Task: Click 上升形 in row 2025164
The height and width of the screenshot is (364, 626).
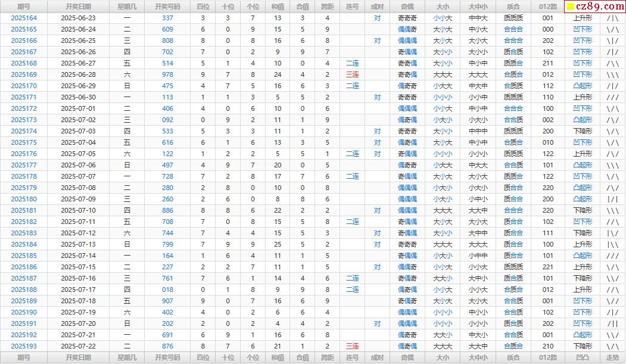Action: click(x=583, y=18)
